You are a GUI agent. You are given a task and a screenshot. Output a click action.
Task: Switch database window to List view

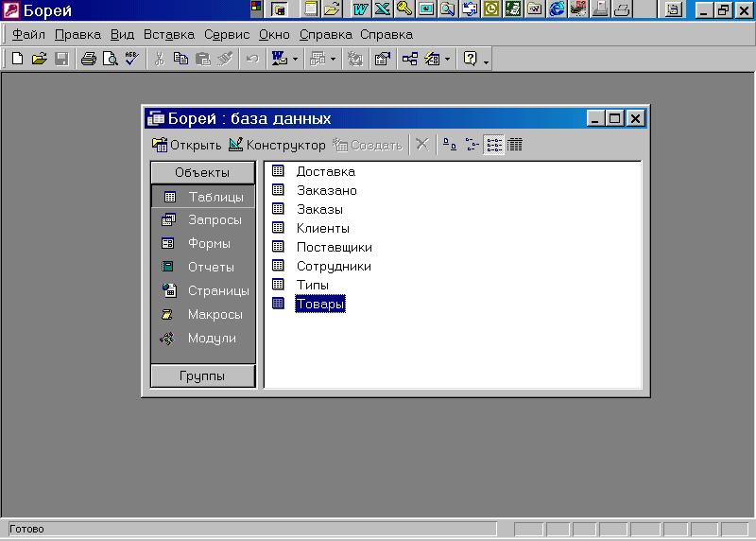(493, 145)
